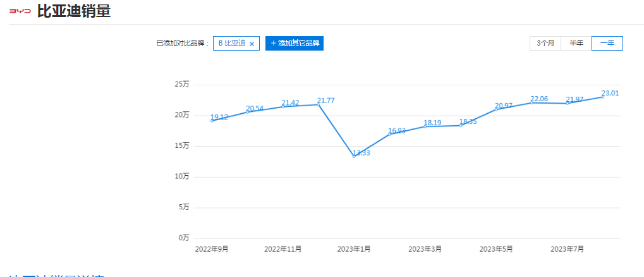Image resolution: width=644 pixels, height=277 pixels.
Task: Select the 一年 time range tab
Action: pyautogui.click(x=607, y=43)
